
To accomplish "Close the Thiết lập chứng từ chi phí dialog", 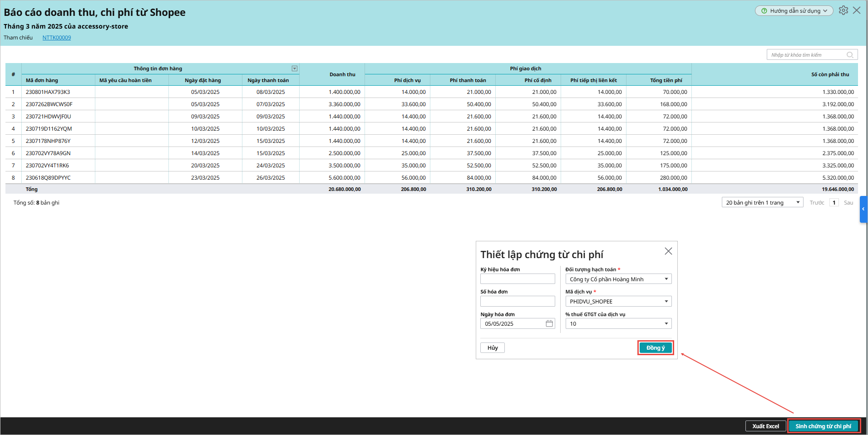I will pos(668,251).
